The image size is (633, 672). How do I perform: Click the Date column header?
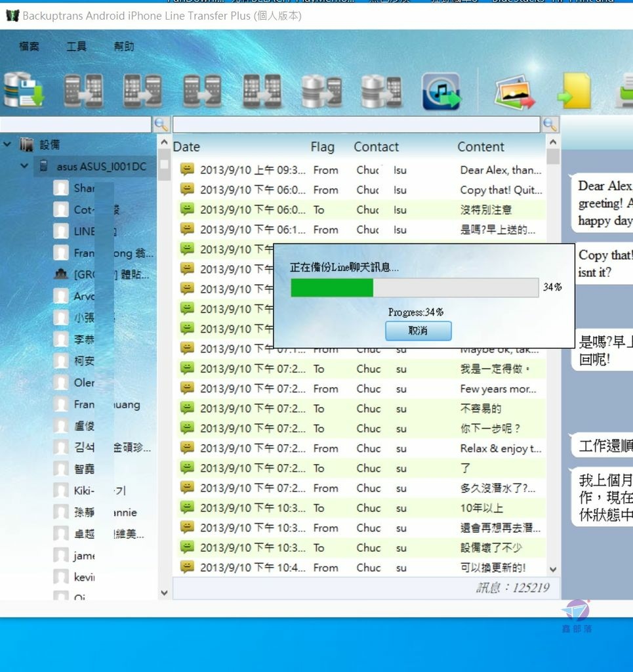click(x=186, y=146)
